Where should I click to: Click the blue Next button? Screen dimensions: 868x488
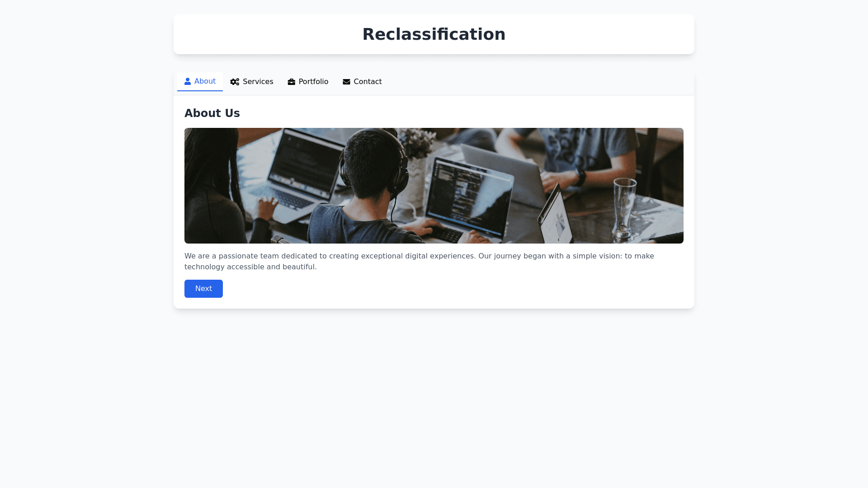203,289
